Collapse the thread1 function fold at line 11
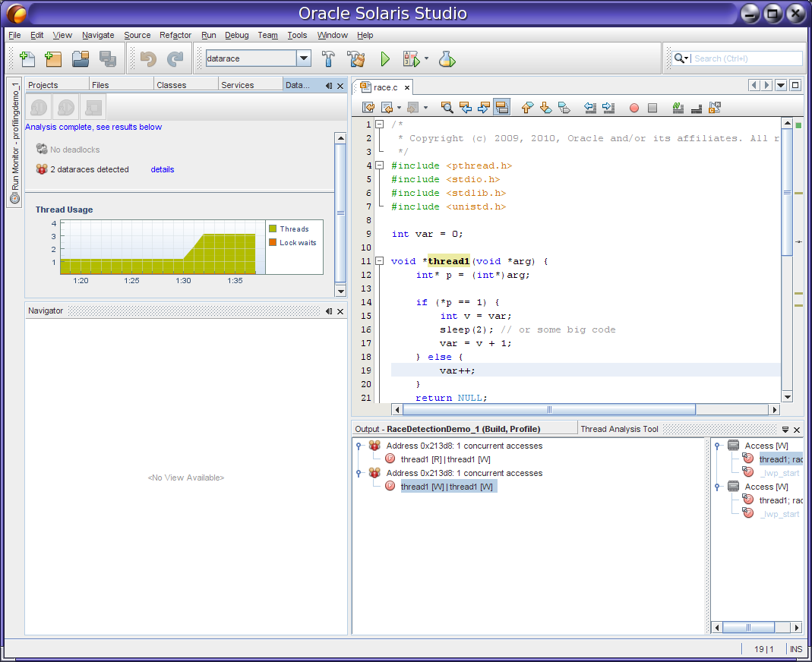Viewport: 812px width, 662px height. pos(380,261)
